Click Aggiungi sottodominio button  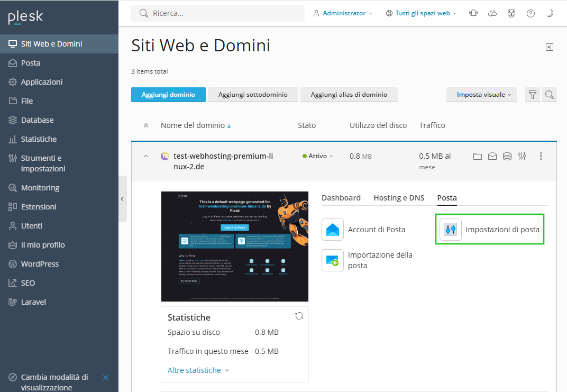(253, 95)
